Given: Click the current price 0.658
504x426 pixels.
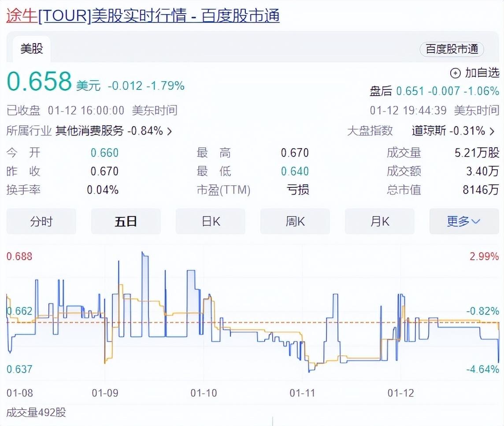Looking at the screenshot, I should coord(39,81).
